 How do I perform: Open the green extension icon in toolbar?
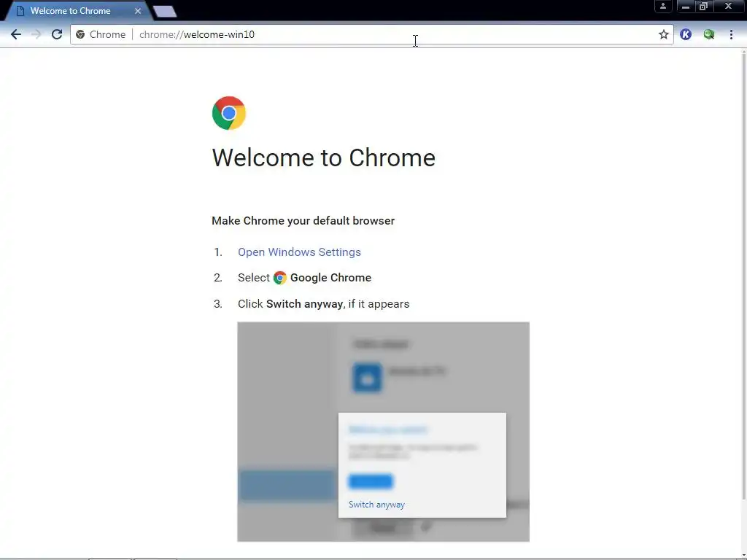click(709, 34)
